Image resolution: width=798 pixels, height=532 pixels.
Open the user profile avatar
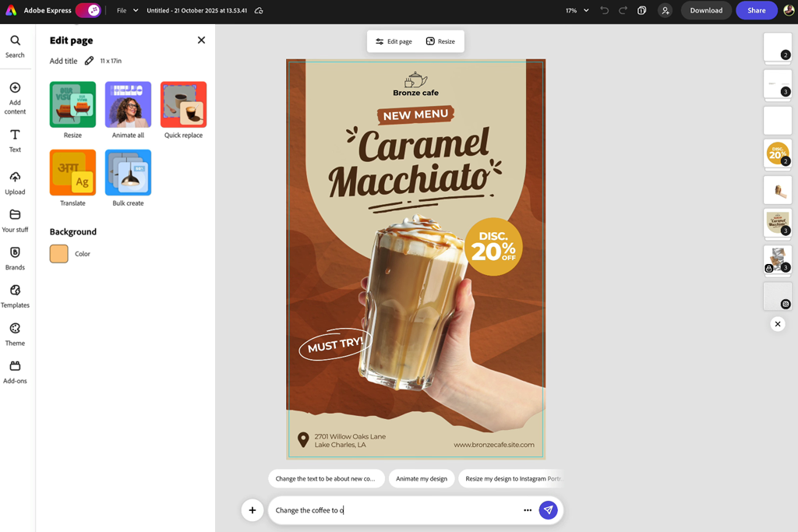(x=789, y=10)
